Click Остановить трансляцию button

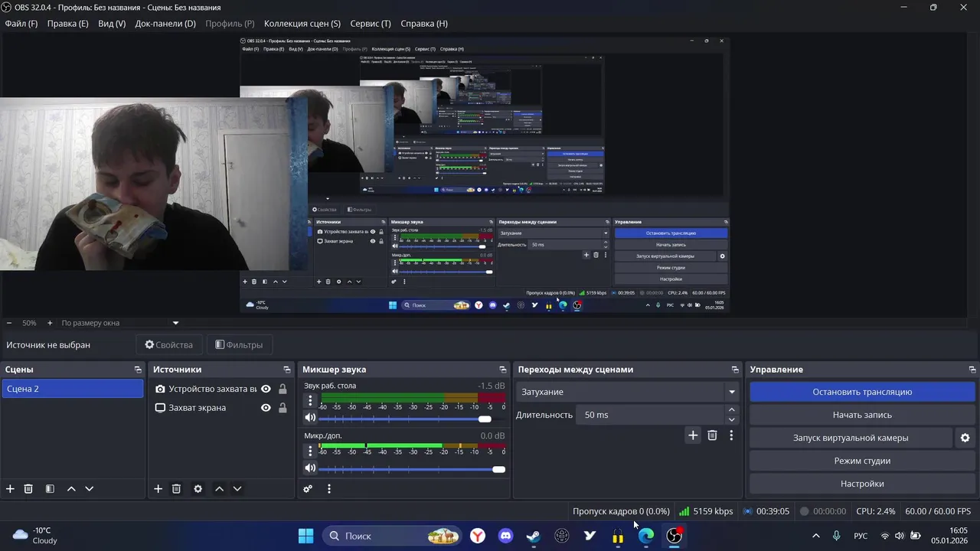coord(862,392)
